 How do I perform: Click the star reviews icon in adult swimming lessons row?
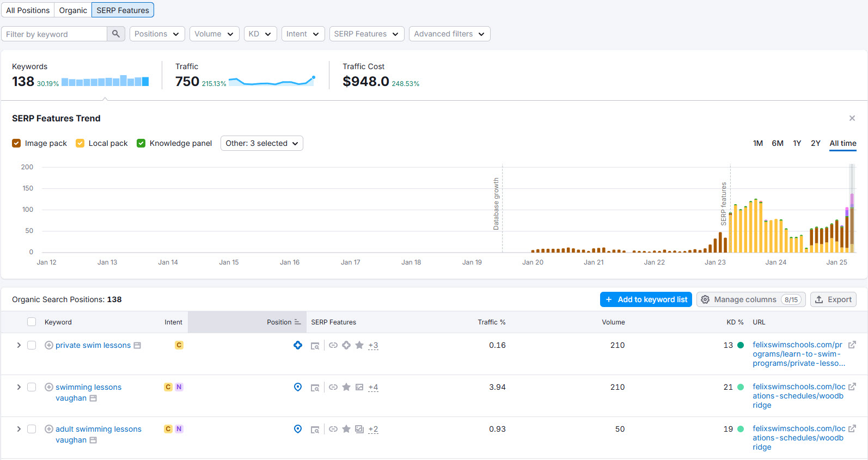click(346, 429)
